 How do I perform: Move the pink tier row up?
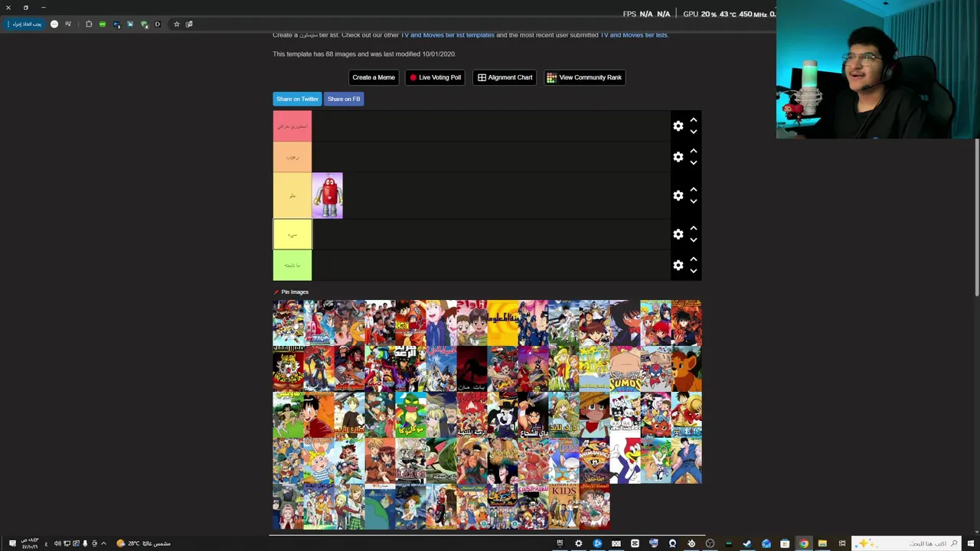click(x=694, y=120)
